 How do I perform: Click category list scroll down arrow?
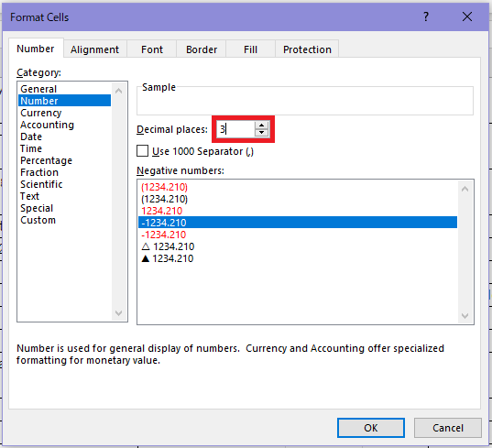point(118,312)
